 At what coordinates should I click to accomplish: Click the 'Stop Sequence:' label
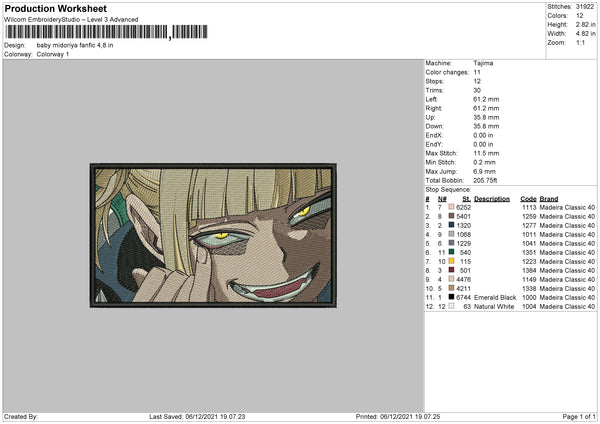[448, 189]
